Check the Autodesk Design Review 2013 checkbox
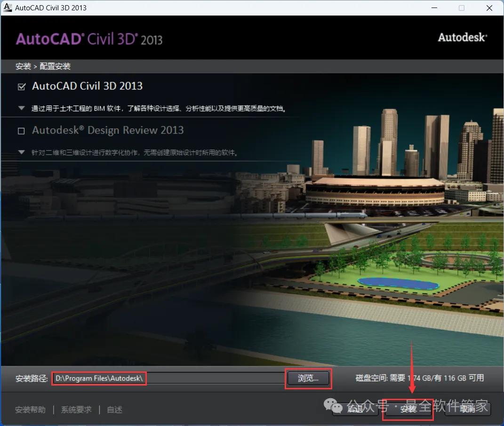This screenshot has width=504, height=426. click(x=21, y=131)
